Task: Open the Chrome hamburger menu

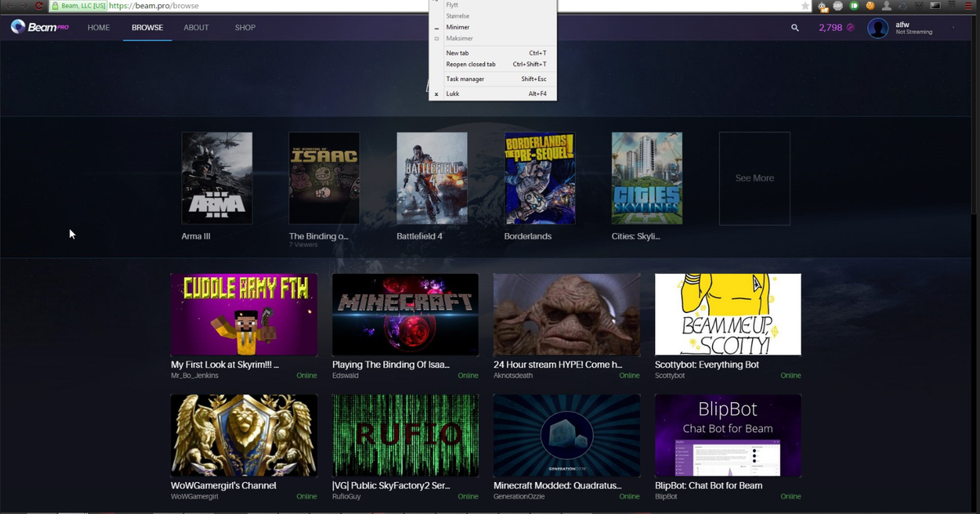Action: 967,6
